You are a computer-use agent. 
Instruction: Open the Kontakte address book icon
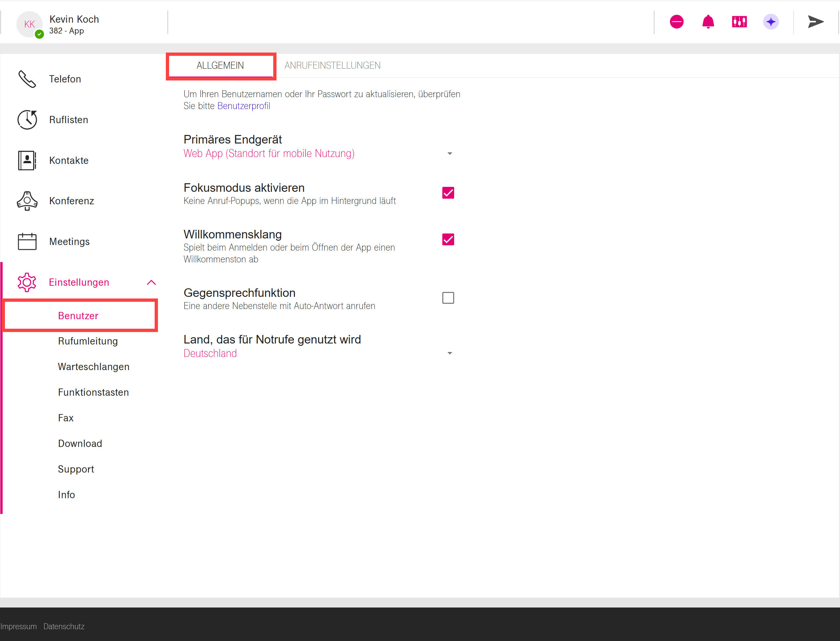tap(27, 160)
